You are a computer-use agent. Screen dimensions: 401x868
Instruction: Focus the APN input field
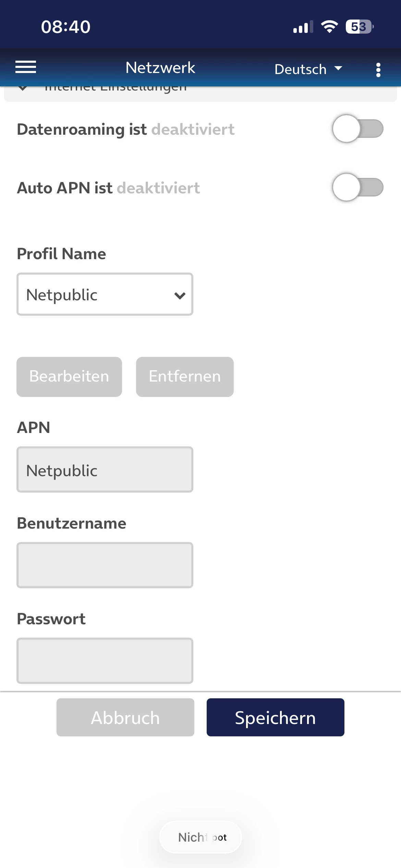(105, 470)
